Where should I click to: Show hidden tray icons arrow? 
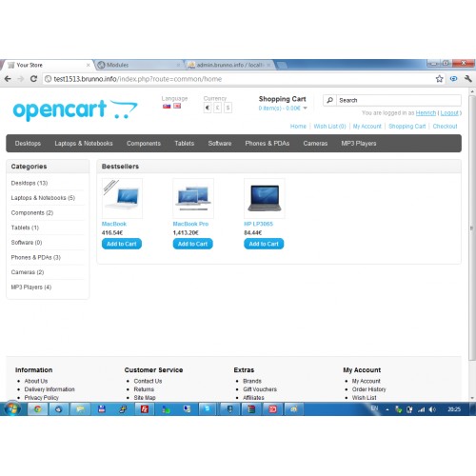[387, 409]
